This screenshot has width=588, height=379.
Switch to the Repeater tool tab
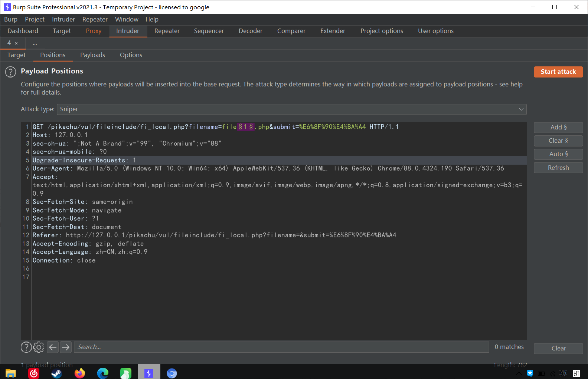tap(167, 31)
